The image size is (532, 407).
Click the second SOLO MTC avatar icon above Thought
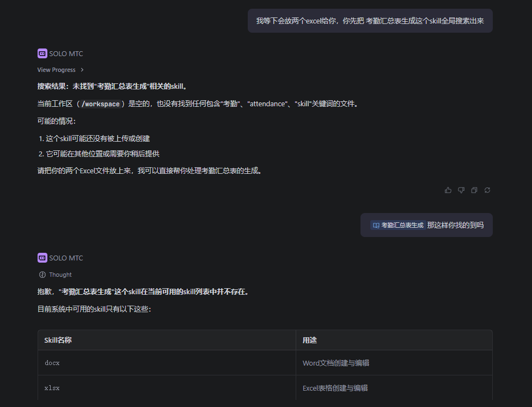tap(42, 258)
